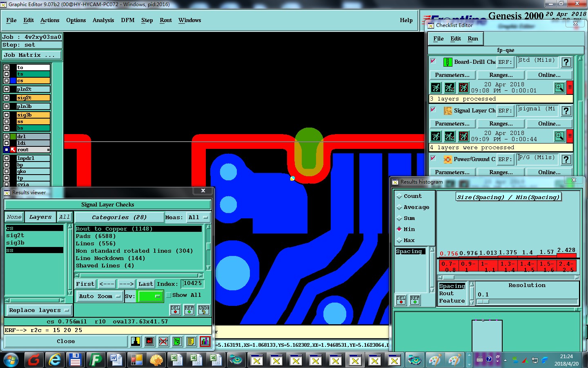588x368 pixels.
Task: Open the Analysis menu
Action: pos(103,20)
